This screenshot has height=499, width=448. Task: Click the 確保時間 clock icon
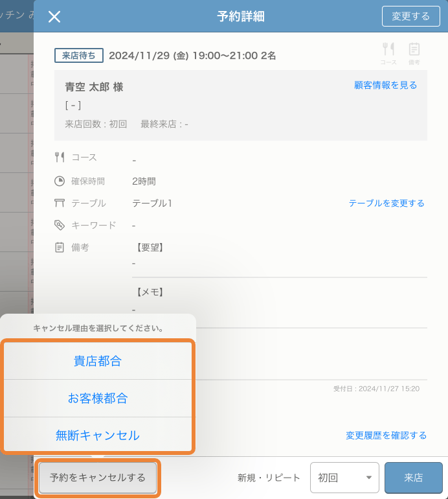click(60, 181)
